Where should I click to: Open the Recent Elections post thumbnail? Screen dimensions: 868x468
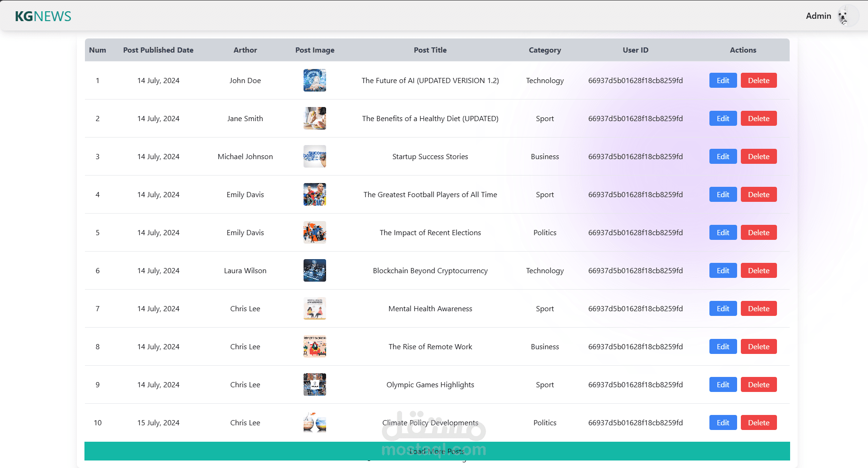315,232
